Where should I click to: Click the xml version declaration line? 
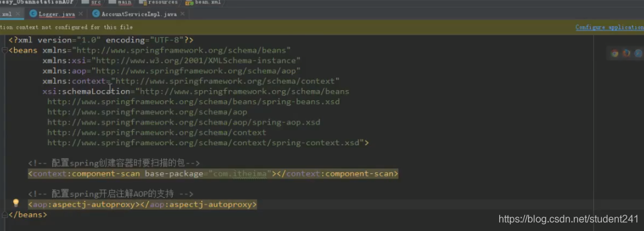click(x=100, y=40)
